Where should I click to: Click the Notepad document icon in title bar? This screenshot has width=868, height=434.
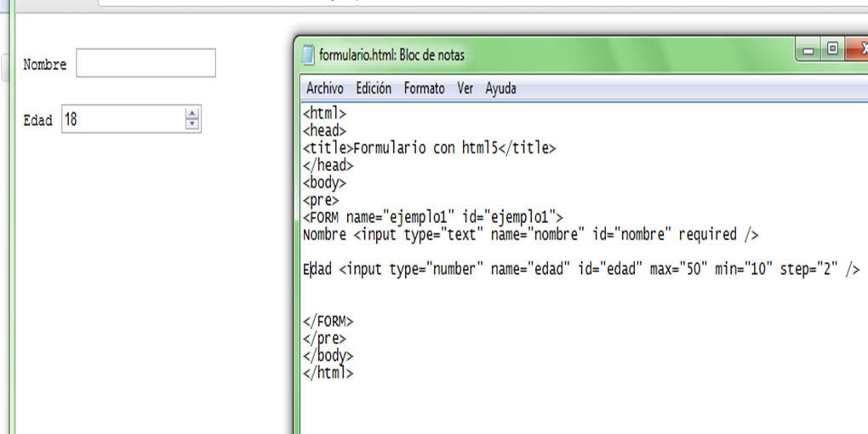click(307, 55)
